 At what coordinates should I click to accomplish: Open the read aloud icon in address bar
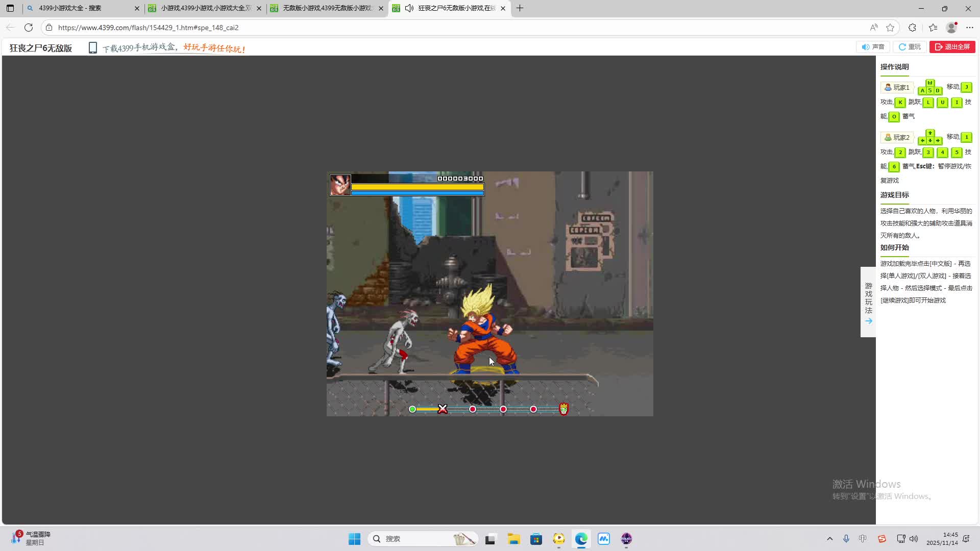[874, 28]
